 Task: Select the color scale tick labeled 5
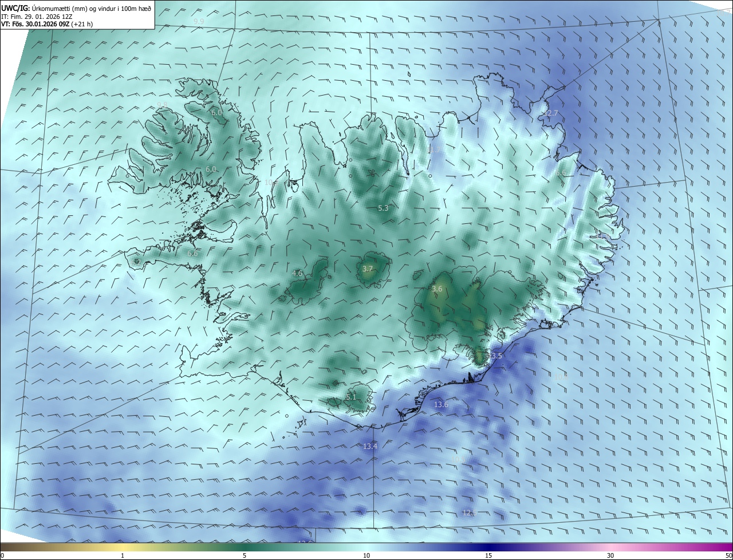(x=245, y=555)
